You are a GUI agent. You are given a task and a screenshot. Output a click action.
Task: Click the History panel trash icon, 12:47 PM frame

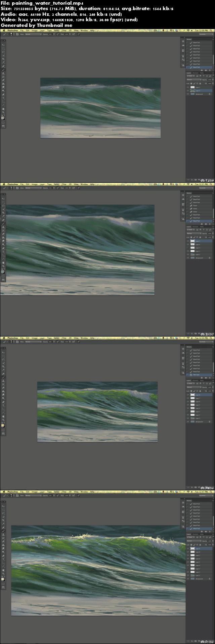[210, 532]
